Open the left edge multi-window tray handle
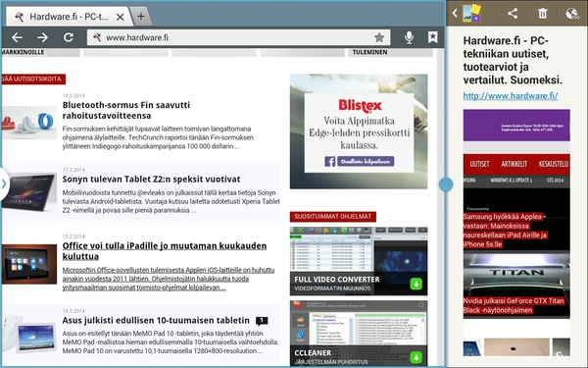The image size is (588, 368). (x=4, y=184)
